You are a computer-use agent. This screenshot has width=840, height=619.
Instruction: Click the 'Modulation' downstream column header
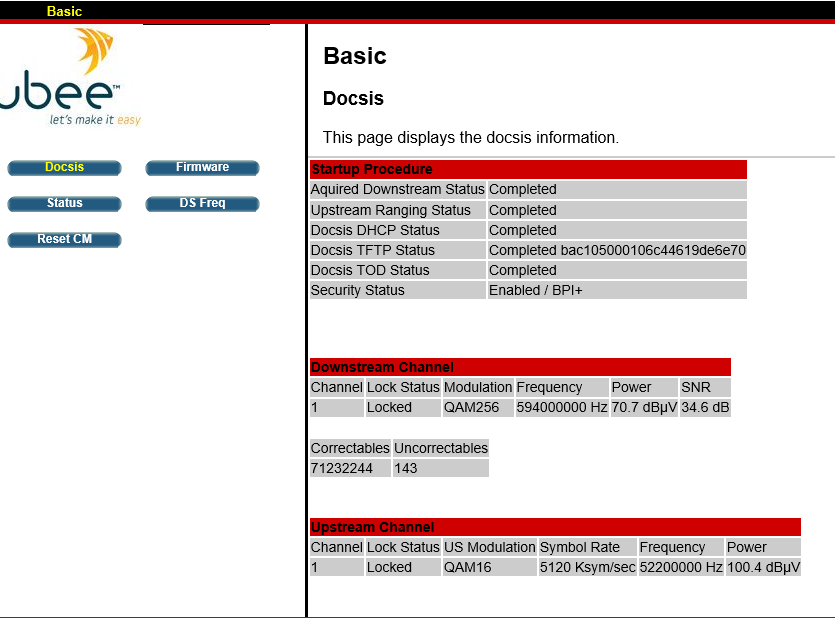pyautogui.click(x=478, y=387)
